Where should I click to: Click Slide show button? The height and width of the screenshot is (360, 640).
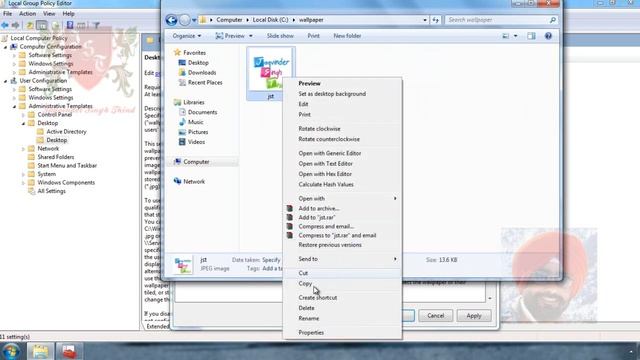click(x=280, y=36)
